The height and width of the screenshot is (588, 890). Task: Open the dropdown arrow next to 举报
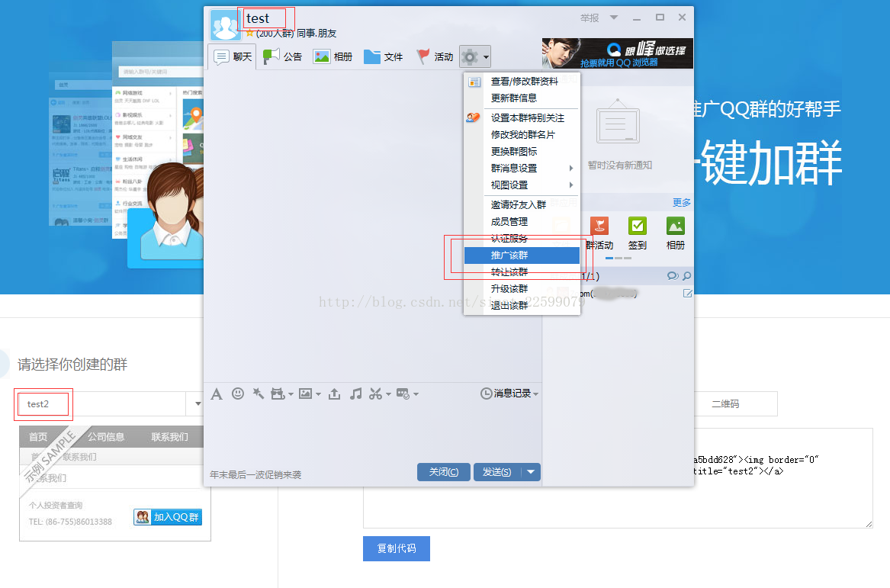(614, 18)
